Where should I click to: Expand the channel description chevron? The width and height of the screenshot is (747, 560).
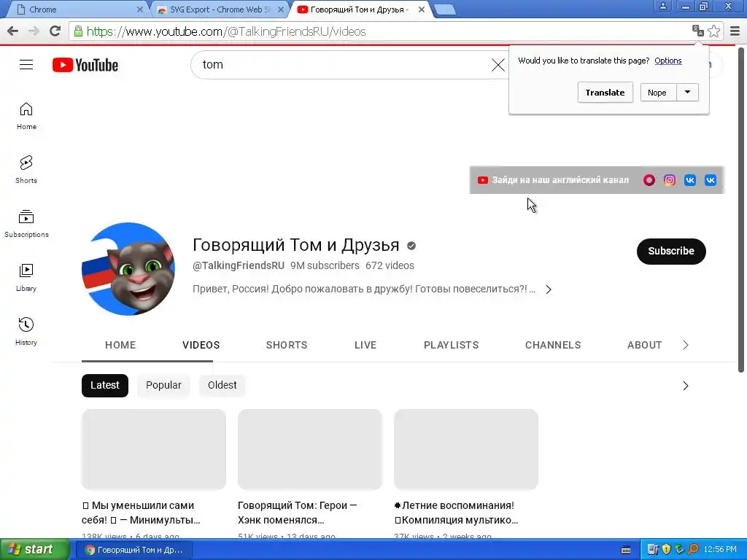(549, 289)
